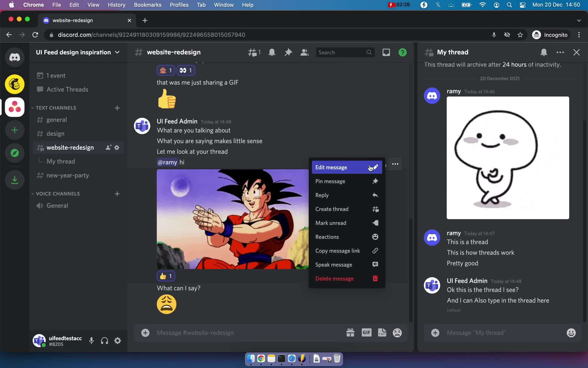Click the Copy message link icon
The width and height of the screenshot is (588, 368).
pos(375,251)
